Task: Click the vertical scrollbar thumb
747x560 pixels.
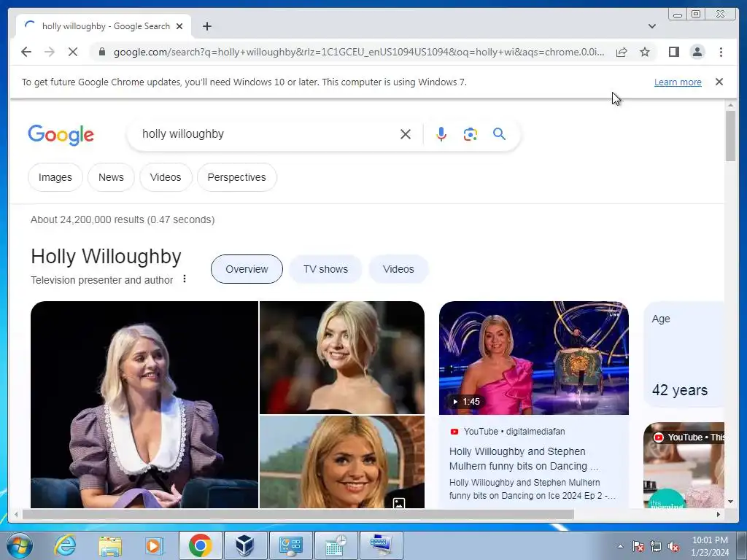Action: 730,136
